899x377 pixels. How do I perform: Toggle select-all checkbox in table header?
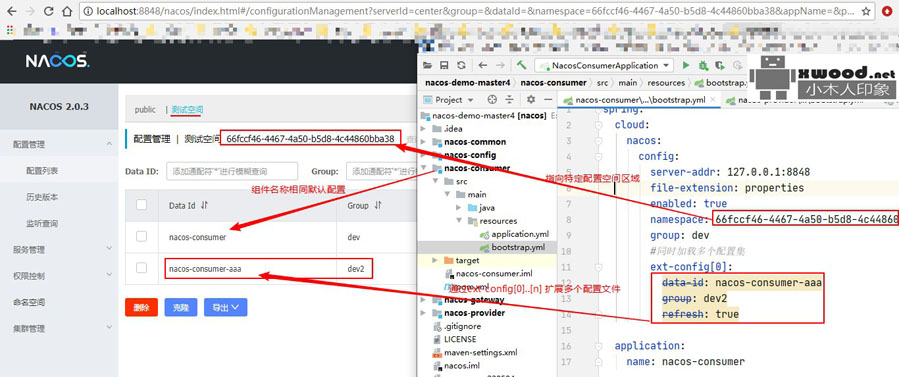142,205
